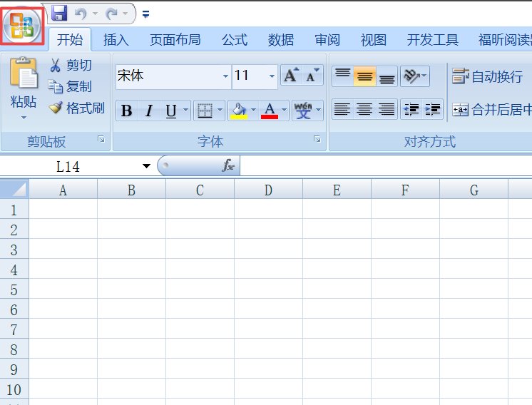Open the phonetic guide dropdown arrow

point(318,110)
